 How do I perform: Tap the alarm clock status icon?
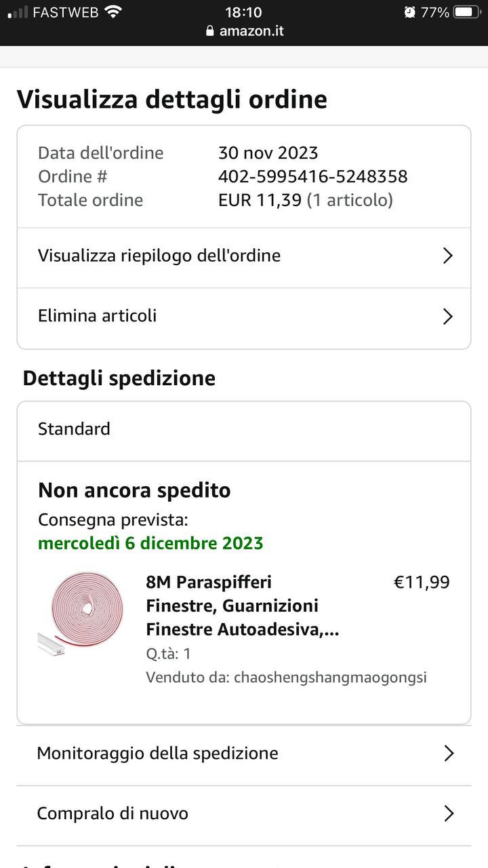pos(409,12)
